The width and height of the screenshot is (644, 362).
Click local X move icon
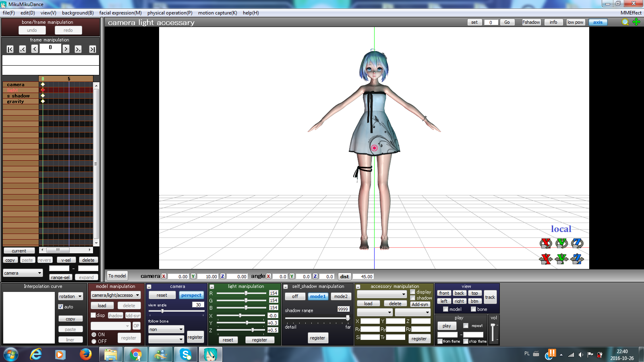546,259
